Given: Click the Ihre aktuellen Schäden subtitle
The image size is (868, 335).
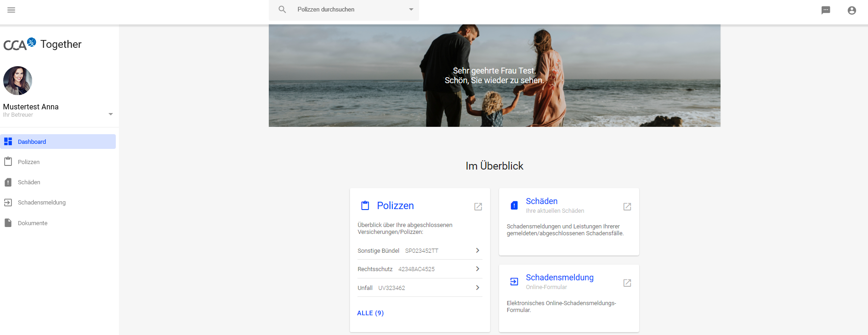Looking at the screenshot, I should point(555,211).
